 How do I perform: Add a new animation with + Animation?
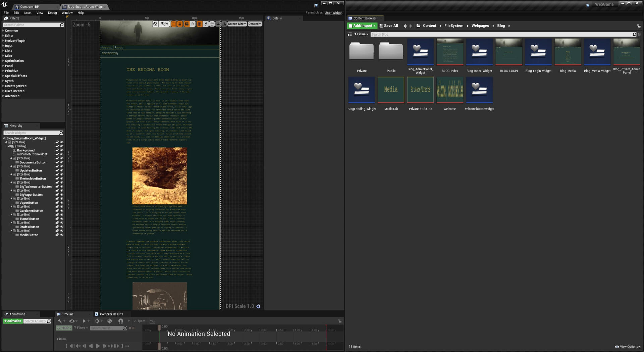[x=13, y=321]
